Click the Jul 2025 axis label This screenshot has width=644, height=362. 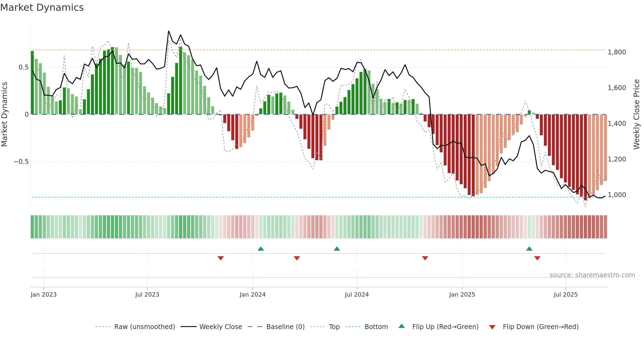tap(566, 294)
